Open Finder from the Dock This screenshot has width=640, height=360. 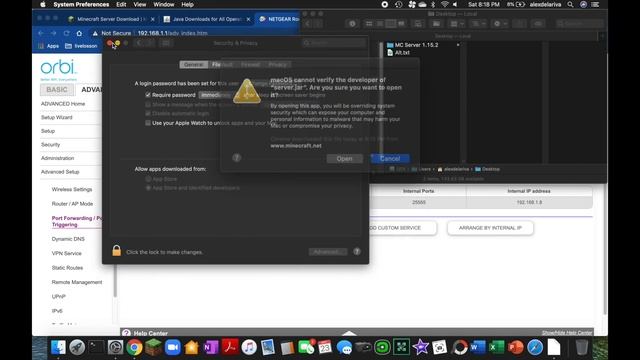point(58,347)
